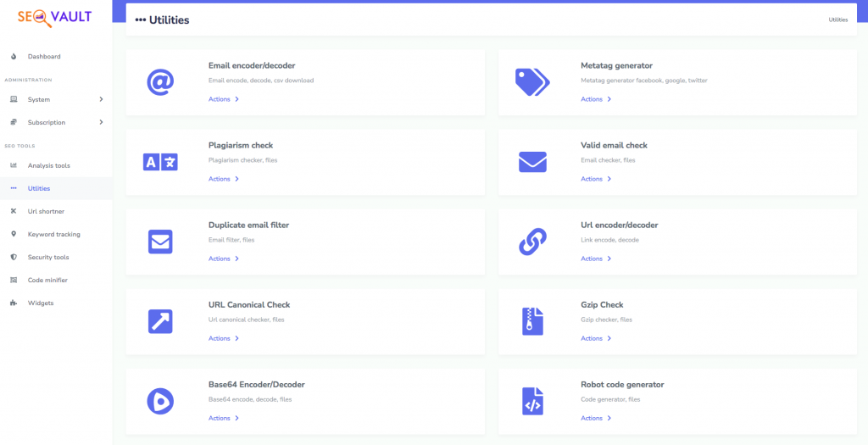Image resolution: width=868 pixels, height=445 pixels.
Task: Click the tags icon of Metatag generator
Action: point(532,82)
